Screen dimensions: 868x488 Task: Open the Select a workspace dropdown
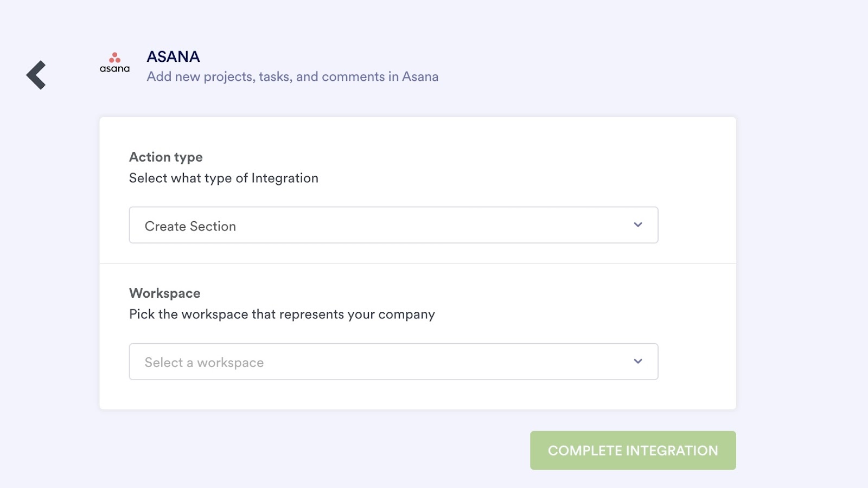tap(393, 362)
